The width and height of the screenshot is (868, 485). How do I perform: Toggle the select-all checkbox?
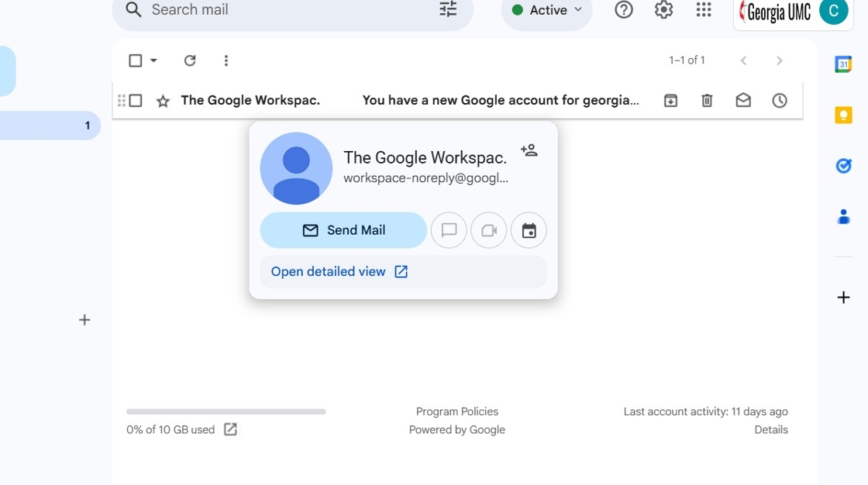135,60
